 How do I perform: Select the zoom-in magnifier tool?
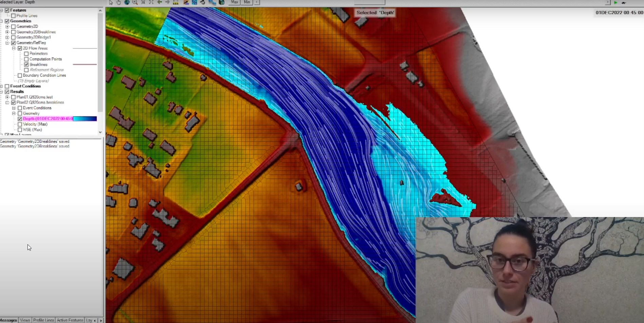pyautogui.click(x=135, y=2)
